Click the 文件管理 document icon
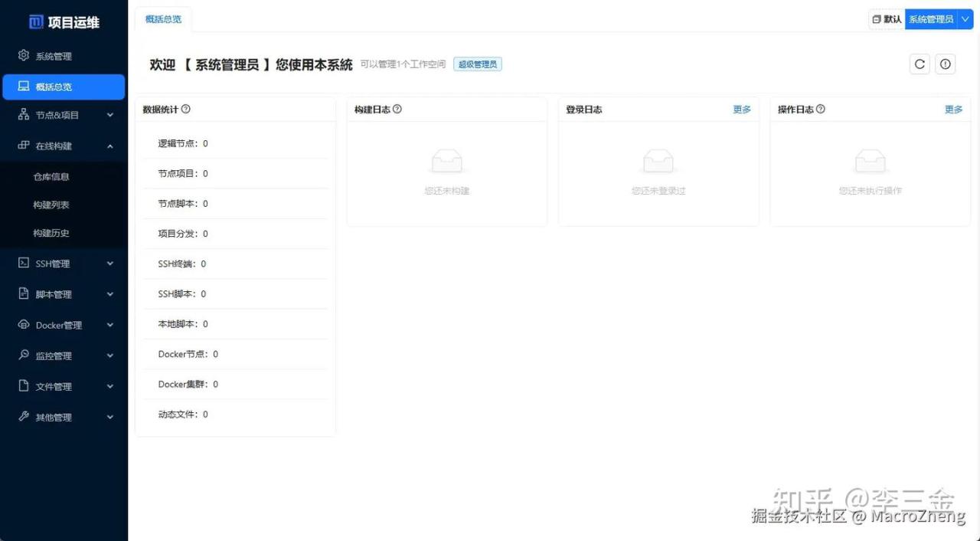 tap(24, 386)
